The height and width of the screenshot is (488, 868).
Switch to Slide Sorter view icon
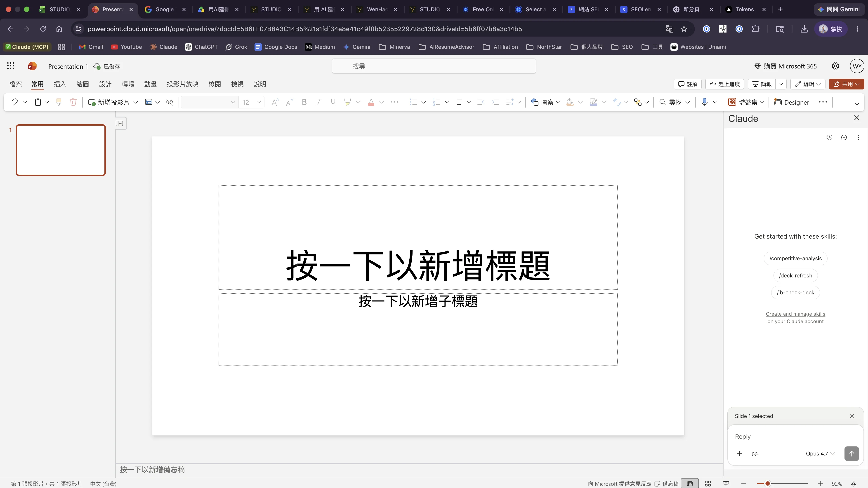[x=708, y=484]
